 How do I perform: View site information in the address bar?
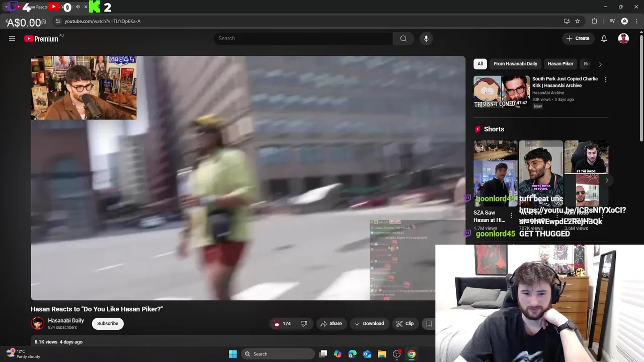pos(58,21)
